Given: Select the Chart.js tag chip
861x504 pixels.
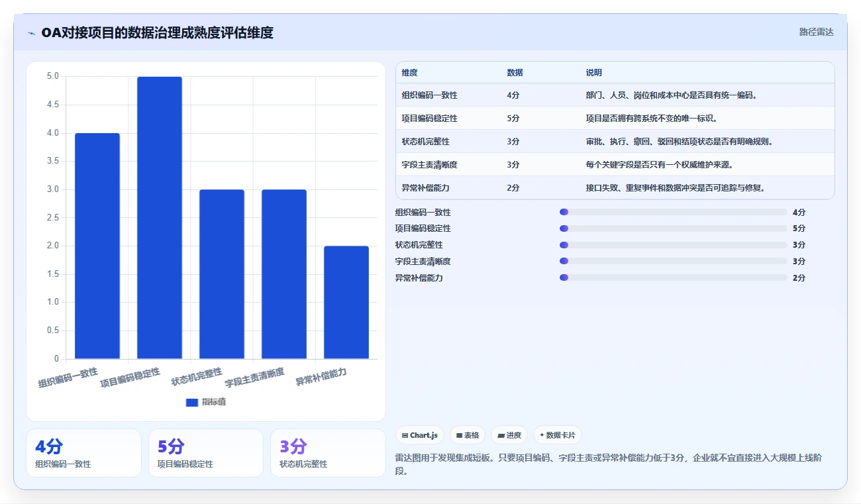Looking at the screenshot, I should (x=421, y=435).
